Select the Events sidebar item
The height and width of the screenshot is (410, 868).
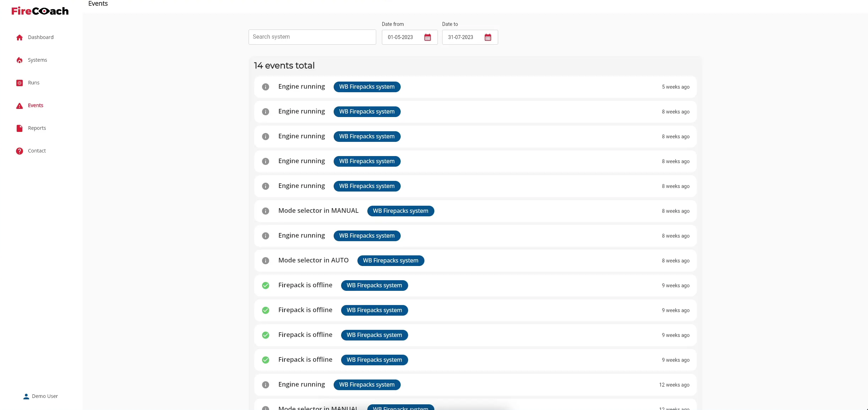click(35, 105)
